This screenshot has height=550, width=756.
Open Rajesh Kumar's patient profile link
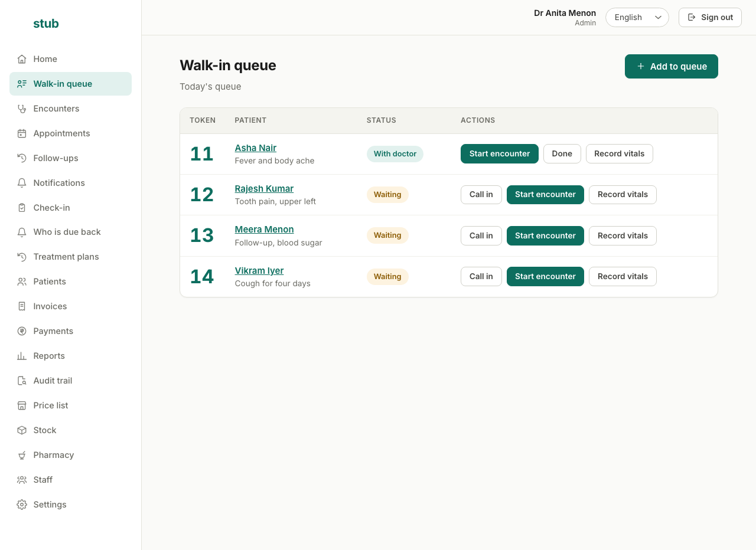point(264,189)
